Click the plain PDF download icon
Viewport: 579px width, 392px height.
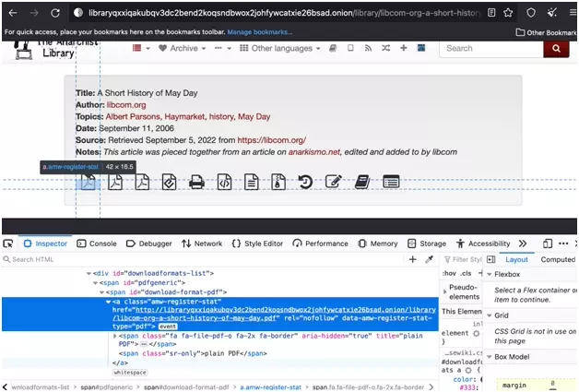88,182
